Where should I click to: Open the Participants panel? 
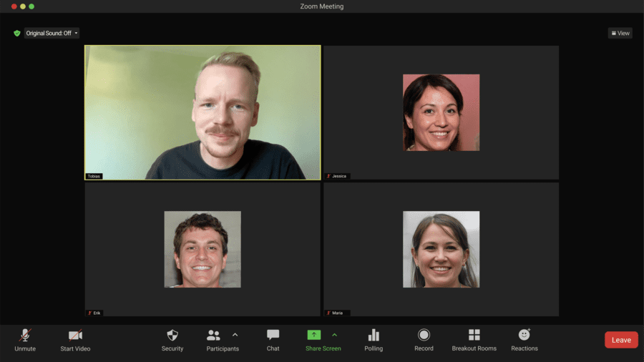coord(214,336)
